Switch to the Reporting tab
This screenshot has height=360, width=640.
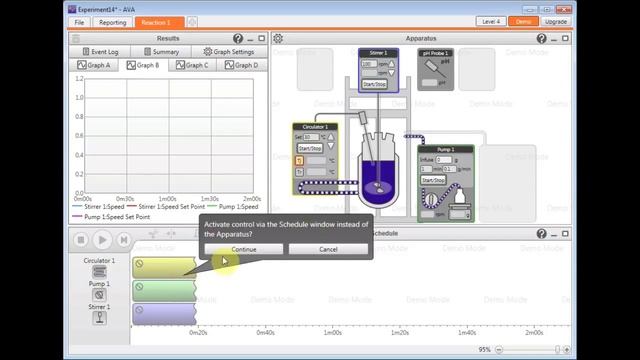pyautogui.click(x=113, y=22)
